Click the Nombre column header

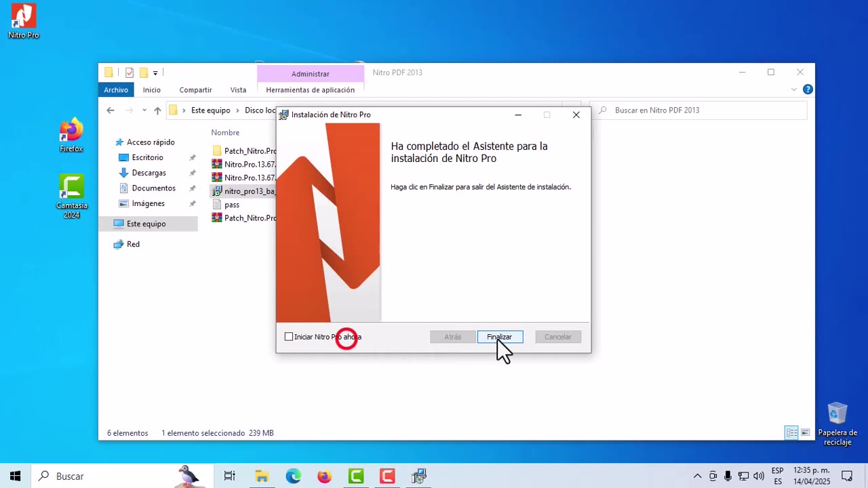(225, 133)
